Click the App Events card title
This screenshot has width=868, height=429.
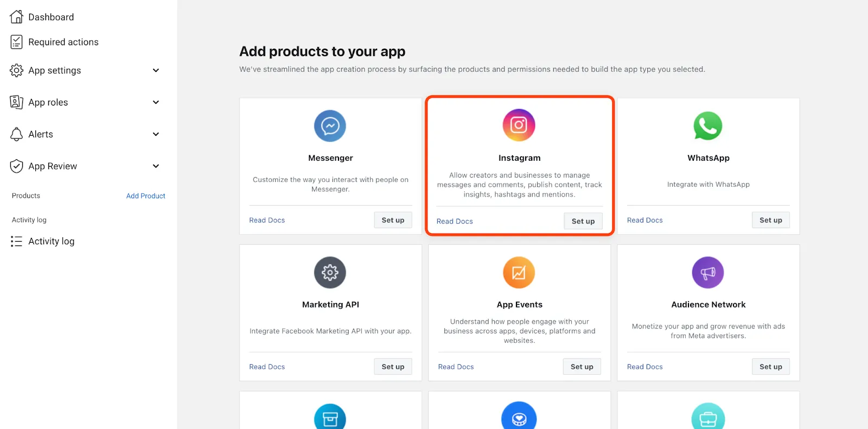tap(520, 305)
